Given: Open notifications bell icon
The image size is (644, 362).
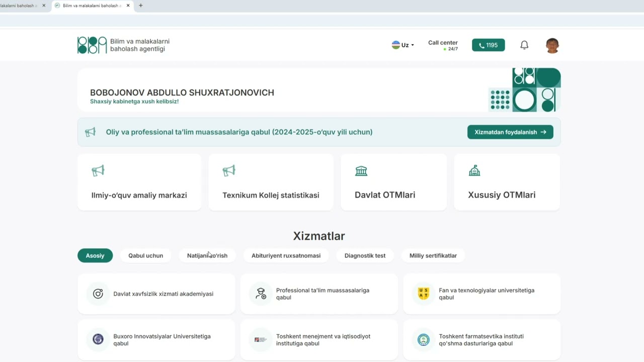Looking at the screenshot, I should (524, 45).
